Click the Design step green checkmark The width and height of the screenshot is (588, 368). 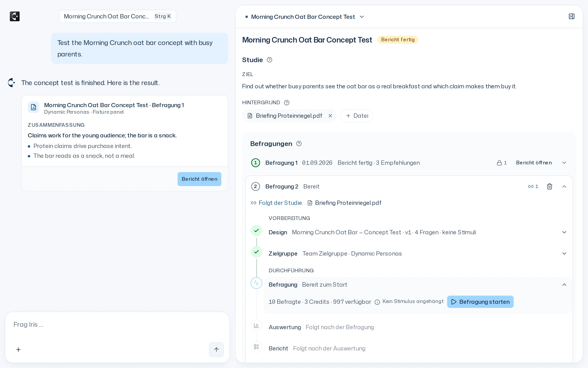[x=256, y=230]
